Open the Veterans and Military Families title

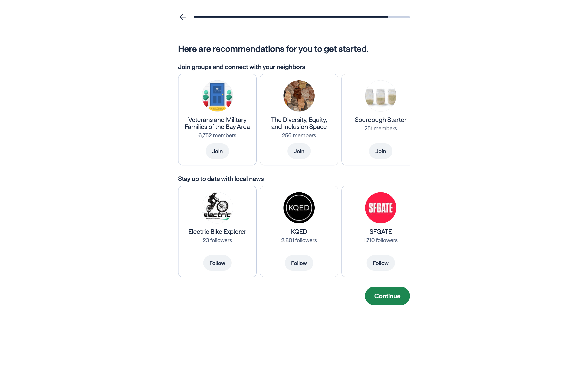click(x=217, y=123)
